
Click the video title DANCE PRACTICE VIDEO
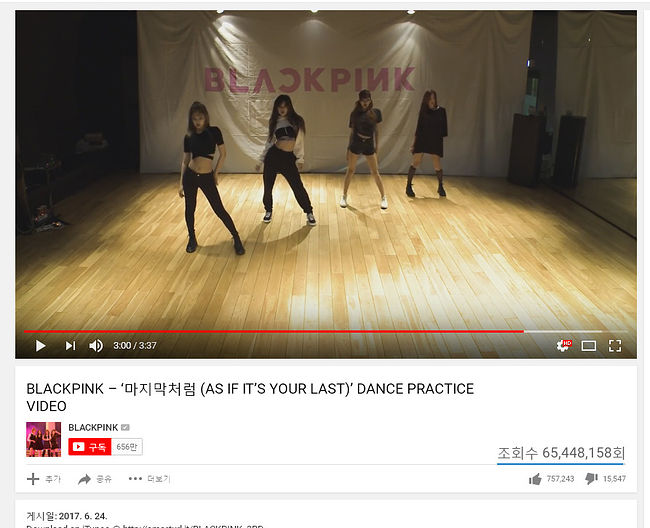[x=250, y=397]
